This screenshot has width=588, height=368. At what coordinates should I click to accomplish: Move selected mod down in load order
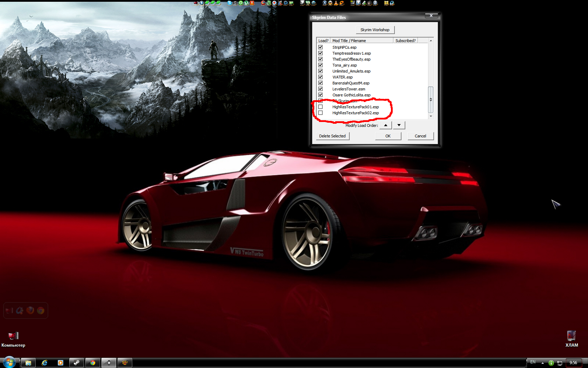399,125
